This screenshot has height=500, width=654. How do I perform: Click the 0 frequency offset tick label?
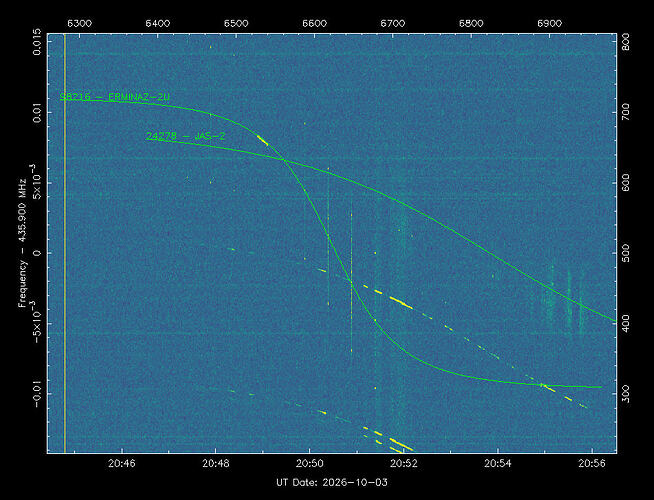(x=37, y=253)
